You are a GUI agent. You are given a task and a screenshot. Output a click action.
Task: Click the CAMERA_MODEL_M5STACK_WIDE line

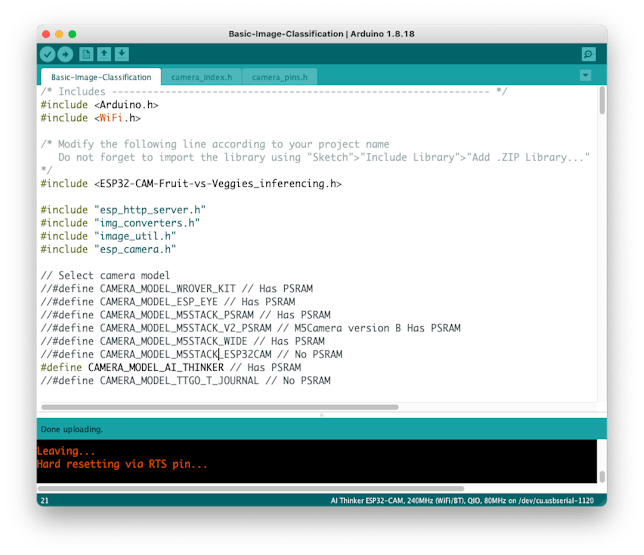pyautogui.click(x=182, y=341)
